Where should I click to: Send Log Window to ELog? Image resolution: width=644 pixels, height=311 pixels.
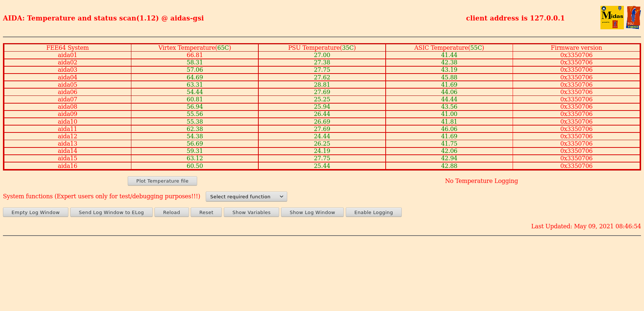pyautogui.click(x=111, y=212)
